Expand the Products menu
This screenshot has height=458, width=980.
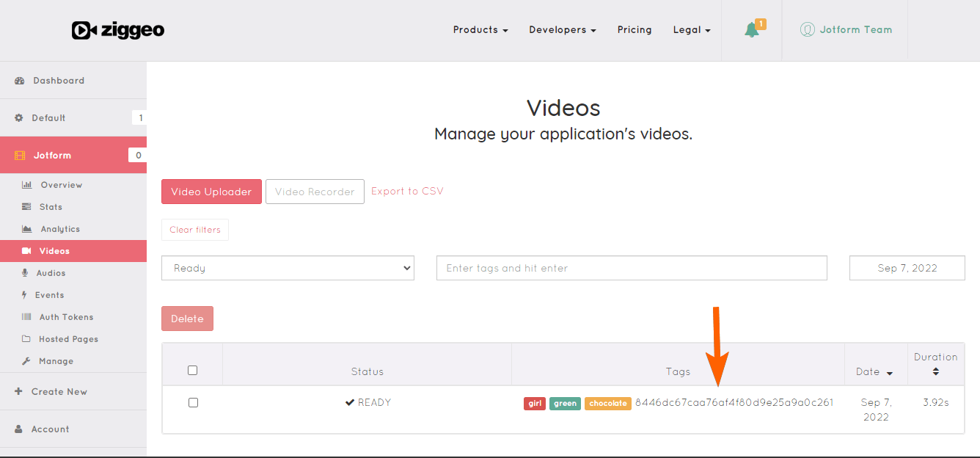click(x=480, y=30)
